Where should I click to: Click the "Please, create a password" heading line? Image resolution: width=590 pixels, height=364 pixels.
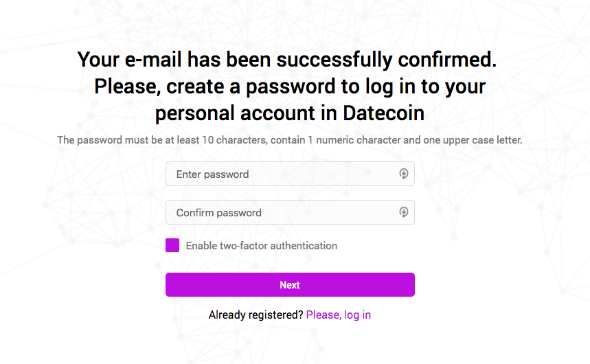tap(289, 87)
